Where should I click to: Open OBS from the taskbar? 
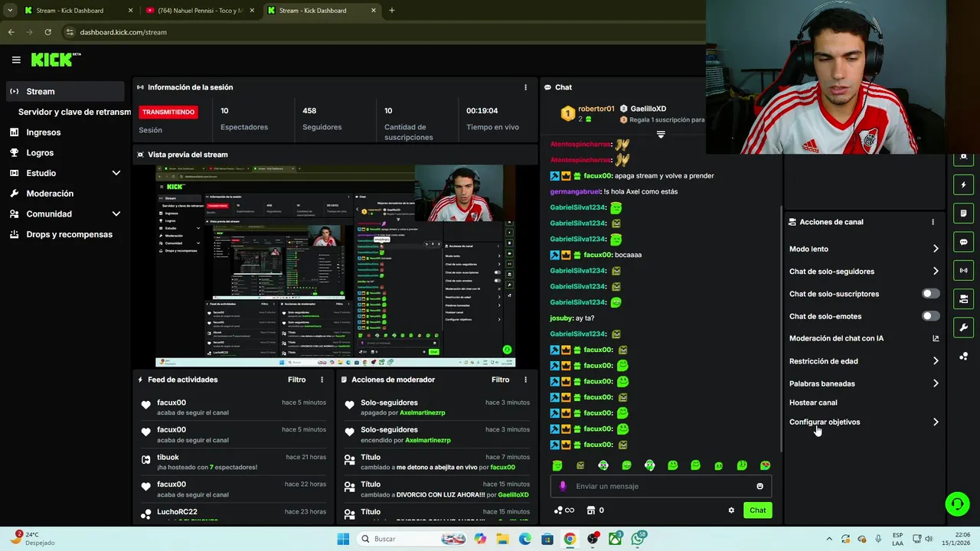point(593,539)
